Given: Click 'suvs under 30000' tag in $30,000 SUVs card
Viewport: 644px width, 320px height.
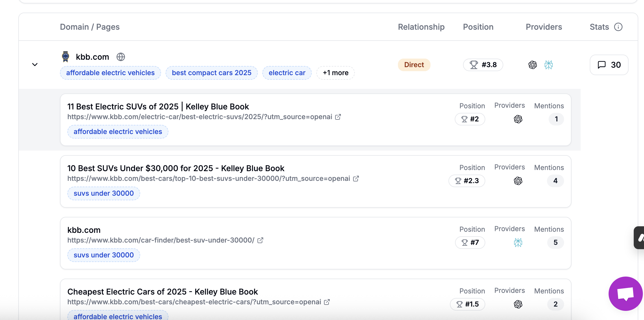Looking at the screenshot, I should click(104, 193).
